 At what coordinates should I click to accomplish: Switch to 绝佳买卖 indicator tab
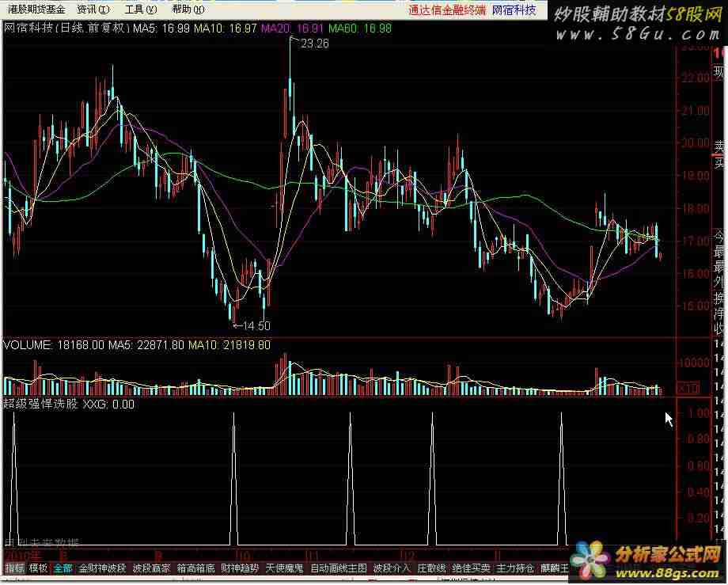(x=471, y=568)
